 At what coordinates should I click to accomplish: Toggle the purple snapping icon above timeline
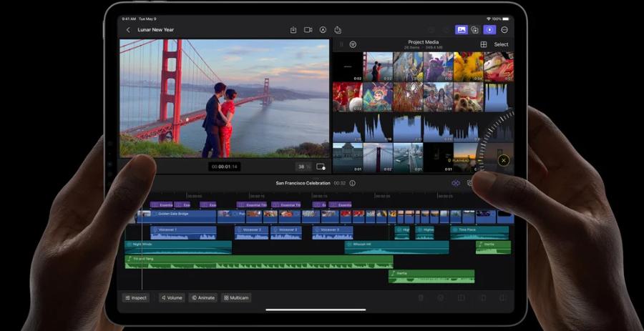(456, 183)
